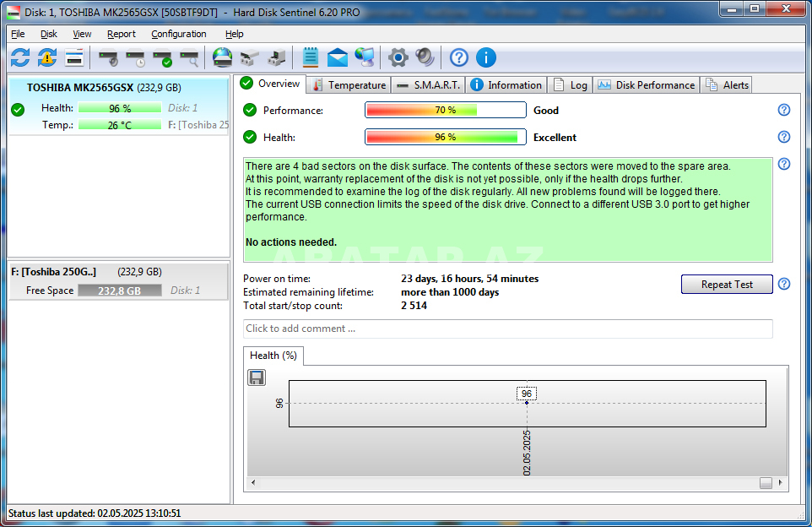Click the 'Good' performance rating text
The height and width of the screenshot is (527, 812).
pyautogui.click(x=546, y=111)
